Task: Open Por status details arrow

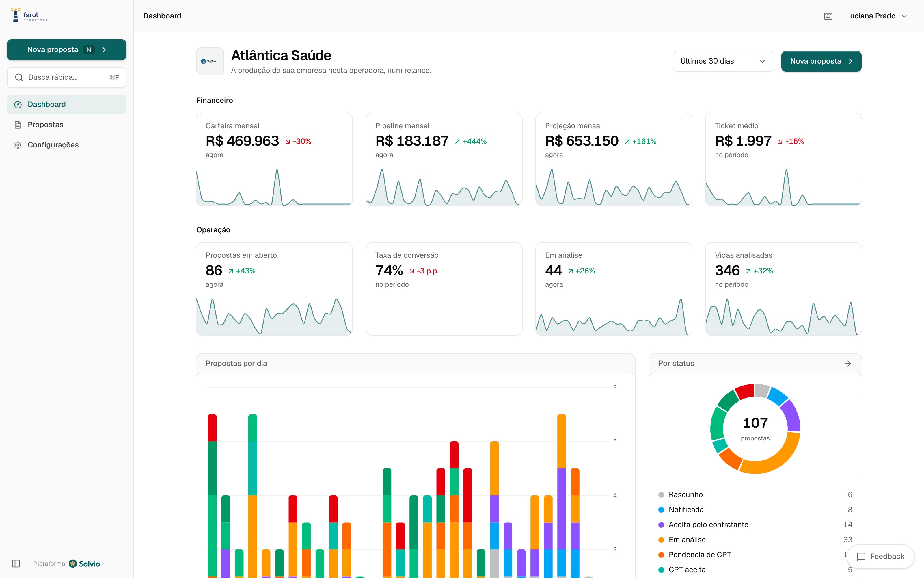Action: [x=848, y=364]
